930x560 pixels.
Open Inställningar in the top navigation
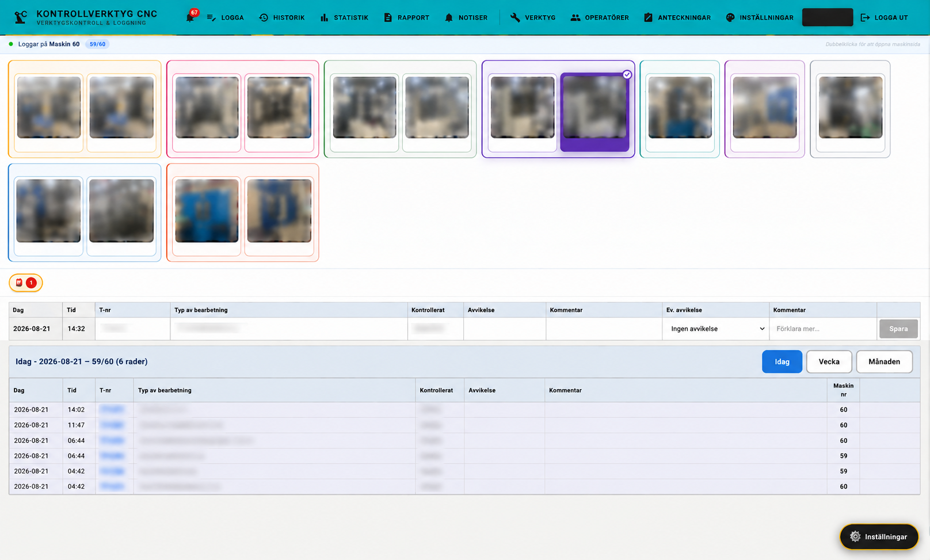pyautogui.click(x=760, y=18)
